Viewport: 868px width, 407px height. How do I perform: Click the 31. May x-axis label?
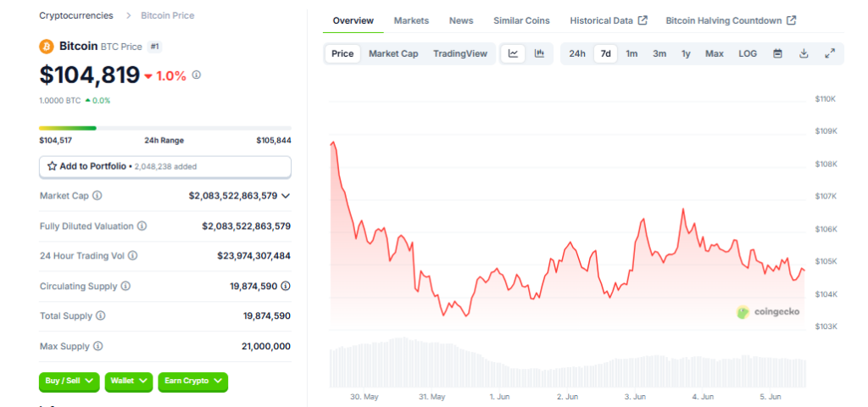click(x=431, y=397)
